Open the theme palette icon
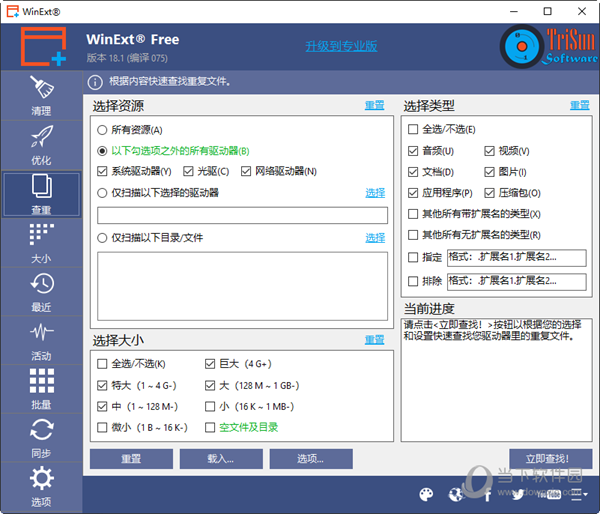This screenshot has width=600, height=514. click(x=426, y=494)
